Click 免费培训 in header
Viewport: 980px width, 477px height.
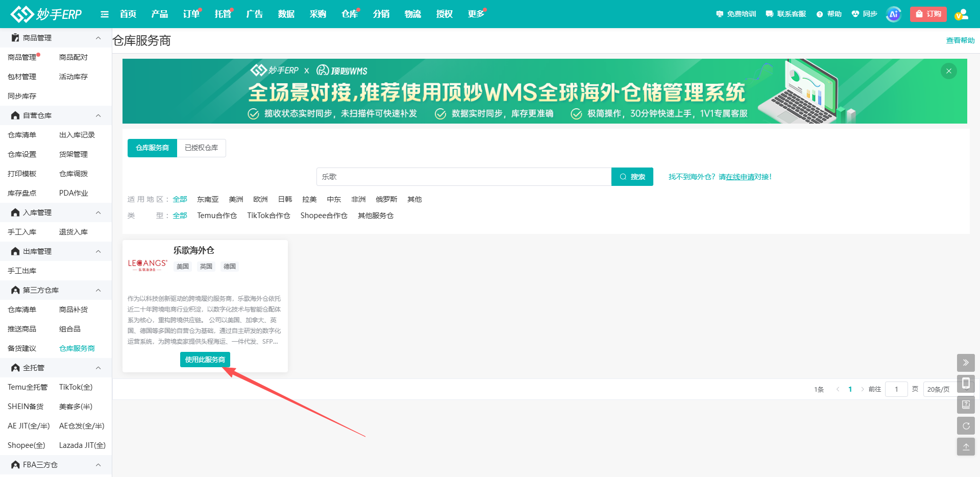tap(736, 14)
